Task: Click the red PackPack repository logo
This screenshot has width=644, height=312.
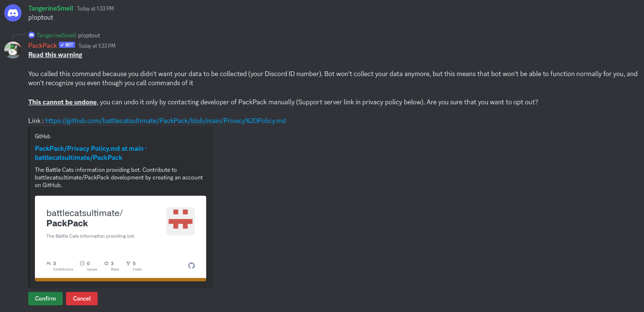Action: [180, 221]
